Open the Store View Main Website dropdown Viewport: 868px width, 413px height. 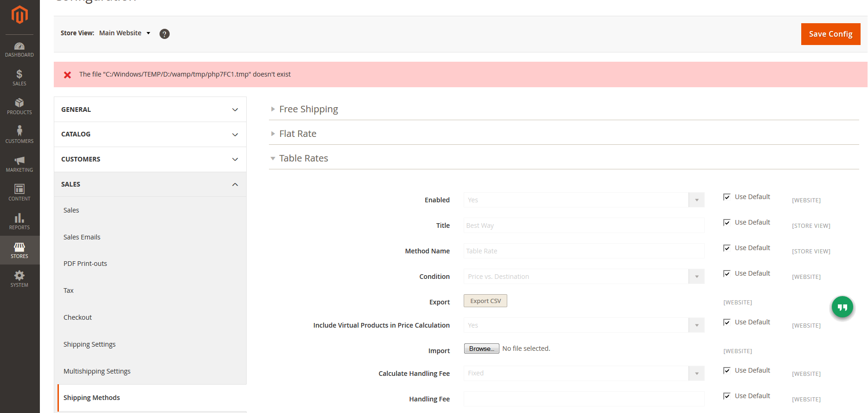[x=125, y=33]
